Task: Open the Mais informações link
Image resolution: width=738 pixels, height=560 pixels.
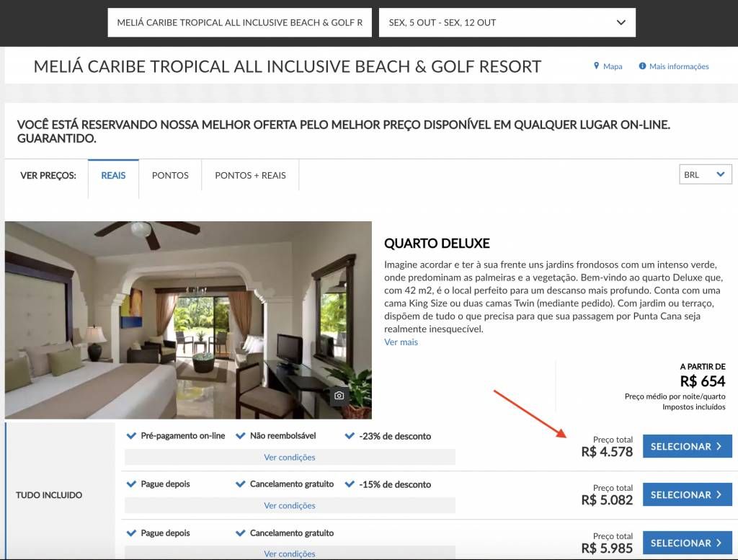Action: pos(679,66)
